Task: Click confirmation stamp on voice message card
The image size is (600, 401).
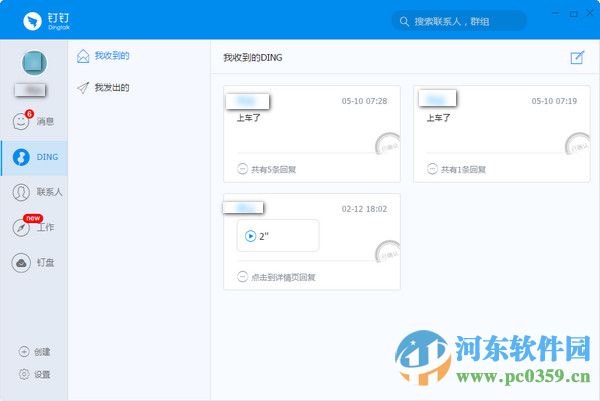Action: (x=388, y=251)
